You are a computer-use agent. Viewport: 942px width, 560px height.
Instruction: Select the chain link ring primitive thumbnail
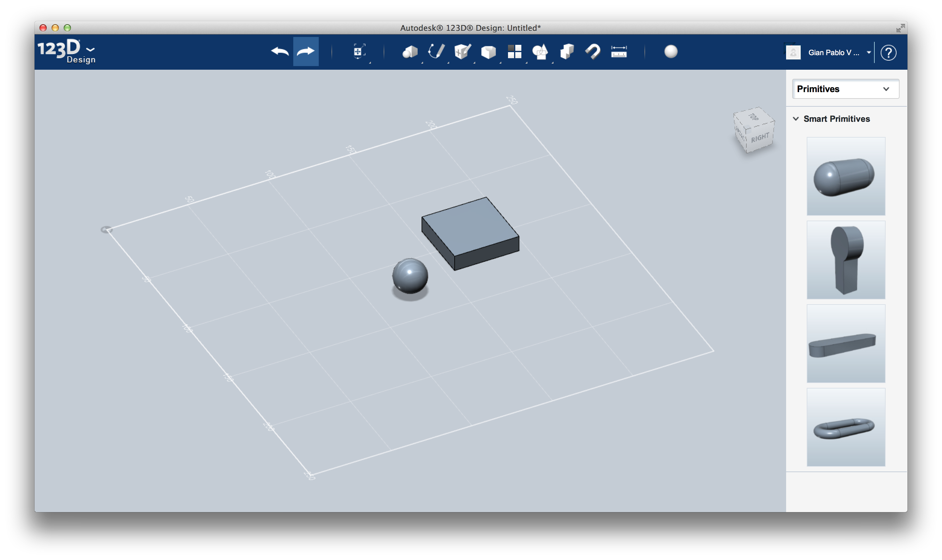point(846,428)
